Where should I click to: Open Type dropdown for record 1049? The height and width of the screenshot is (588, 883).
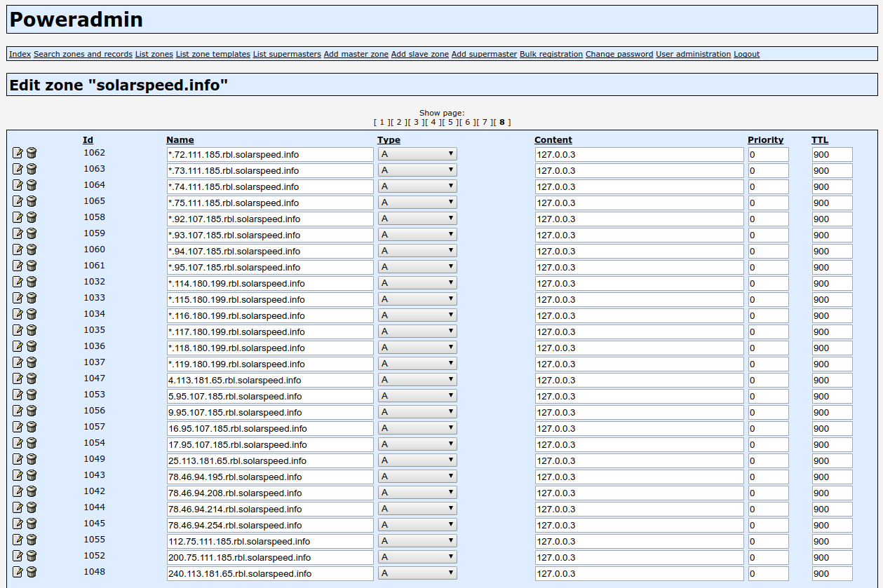(x=417, y=460)
